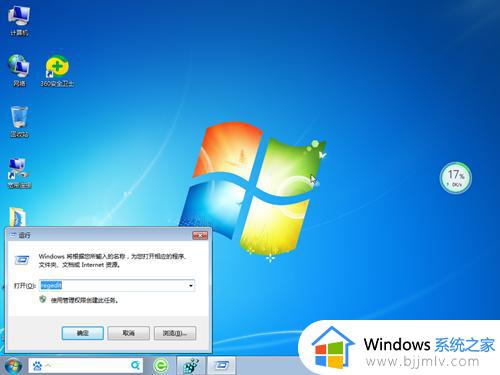Screen dimensions: 500x375
Task: Click the Baidu paw icon in taskbar search
Action: coord(37,366)
